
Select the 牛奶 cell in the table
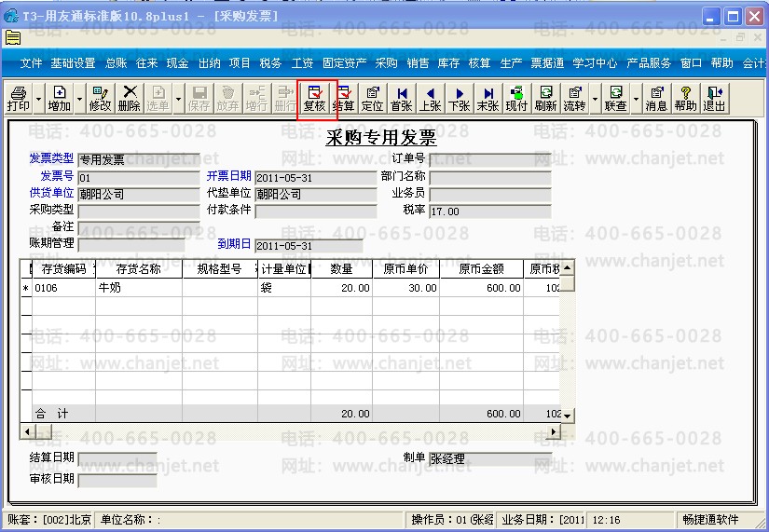coord(138,289)
